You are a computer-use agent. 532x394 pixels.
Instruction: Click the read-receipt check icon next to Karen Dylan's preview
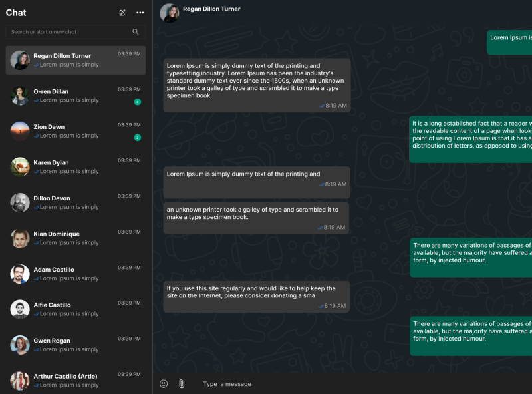pos(38,170)
